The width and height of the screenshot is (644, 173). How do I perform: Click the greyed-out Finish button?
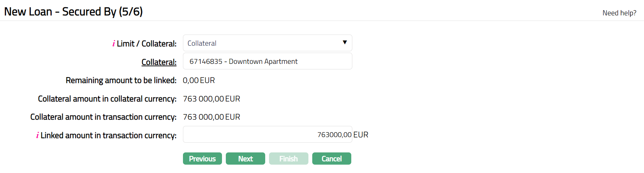(289, 159)
